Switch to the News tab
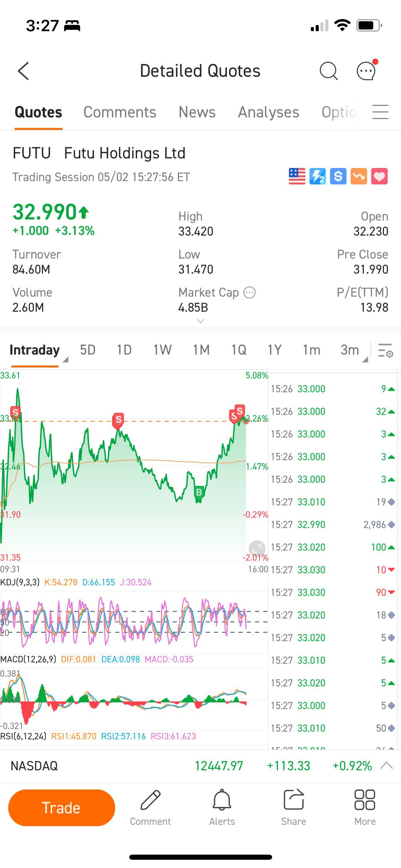 coord(197,112)
